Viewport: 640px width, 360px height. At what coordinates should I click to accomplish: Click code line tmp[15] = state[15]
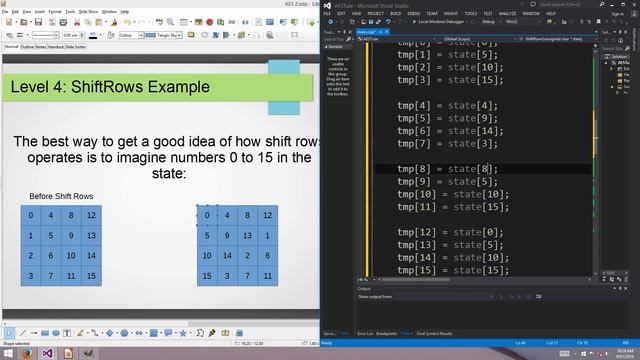[453, 270]
